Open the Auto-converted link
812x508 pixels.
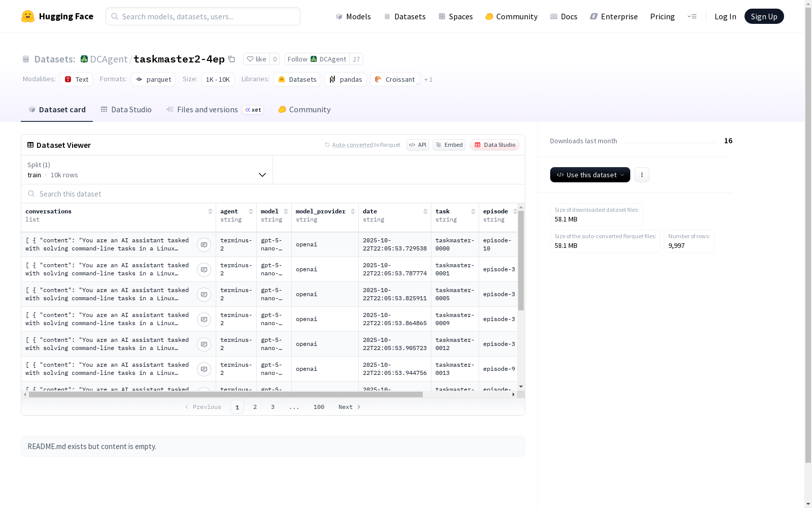click(353, 145)
